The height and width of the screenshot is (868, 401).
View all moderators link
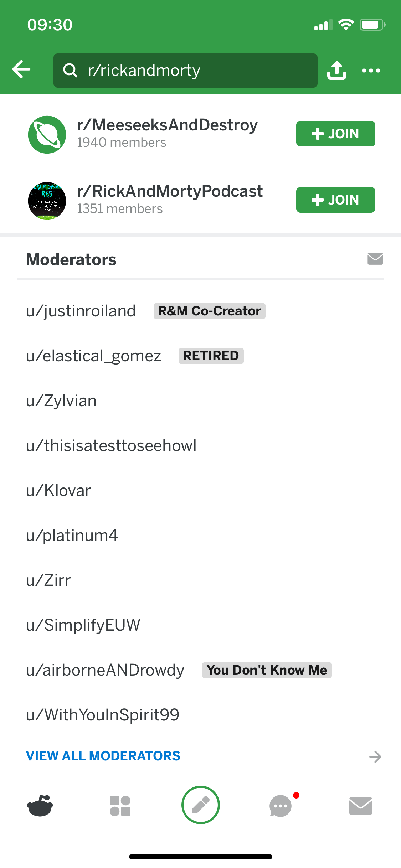click(103, 755)
